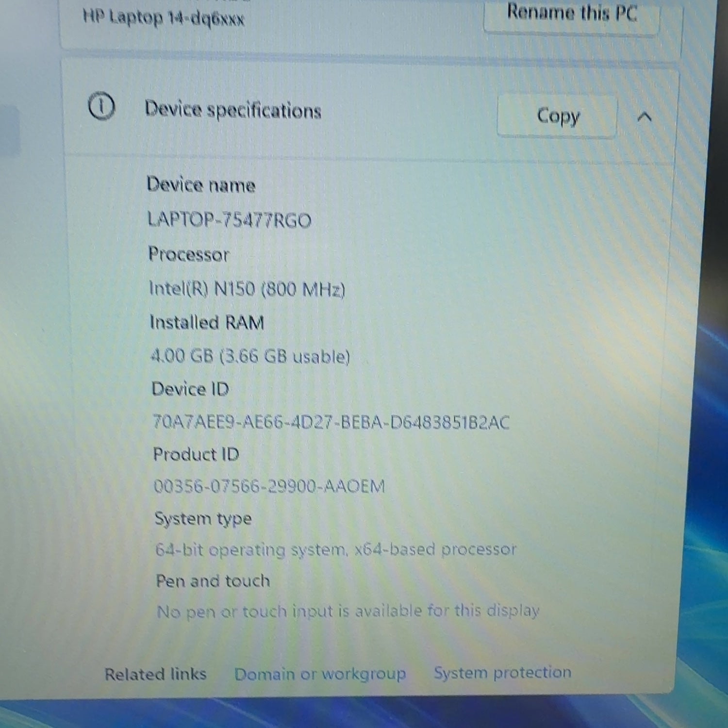Screen dimensions: 728x728
Task: Click the Related links label
Action: point(155,674)
